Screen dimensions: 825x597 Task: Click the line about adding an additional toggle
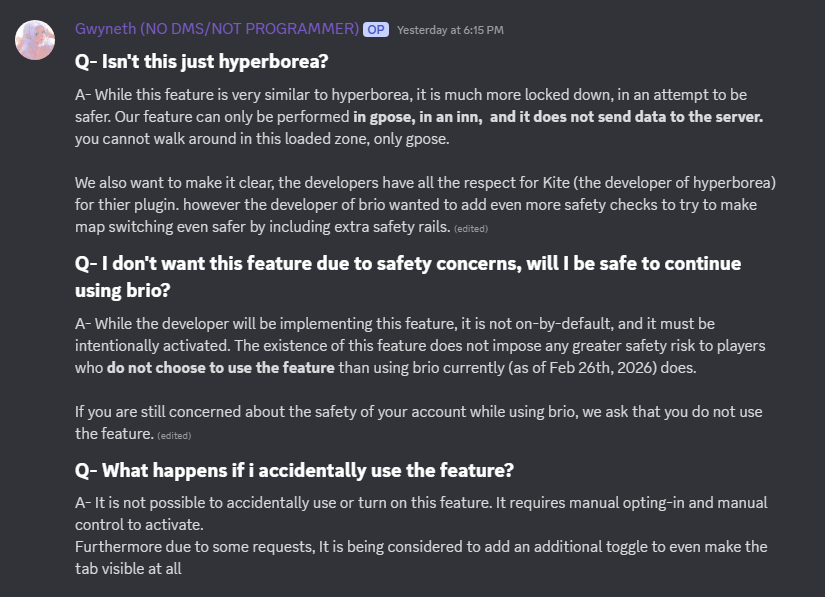click(420, 546)
